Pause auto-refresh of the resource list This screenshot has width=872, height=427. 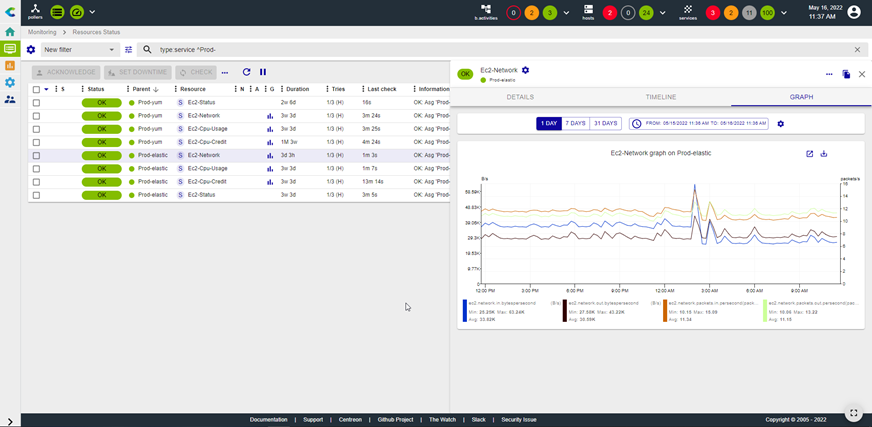pyautogui.click(x=263, y=72)
